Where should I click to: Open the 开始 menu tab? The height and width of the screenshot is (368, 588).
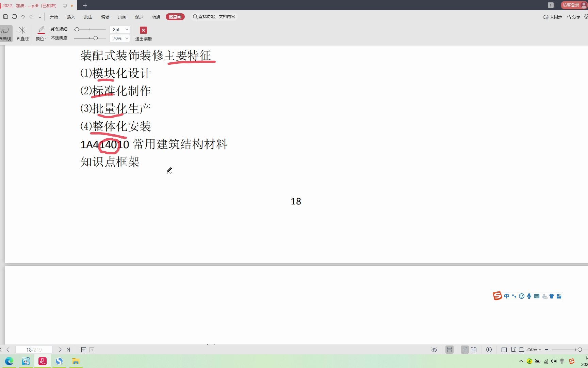click(54, 17)
